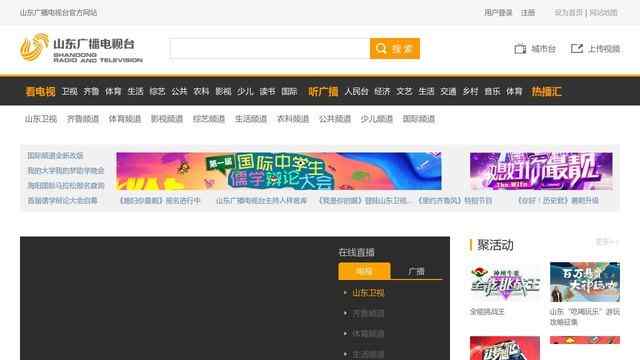The image size is (640, 360).
Task: Open 《你好！历史君》暑期升级 link
Action: coord(558,200)
